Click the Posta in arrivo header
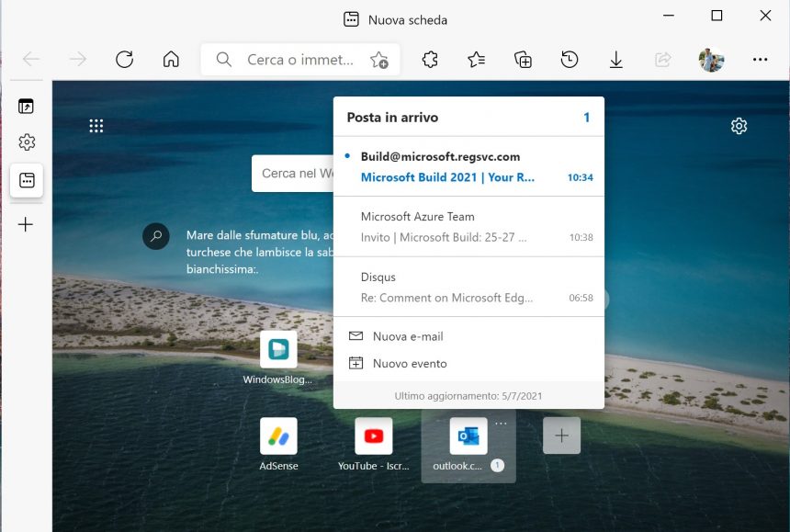 tap(392, 118)
